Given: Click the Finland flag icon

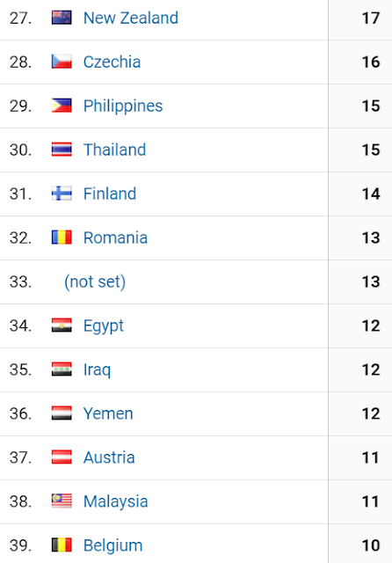Looking at the screenshot, I should (x=62, y=194).
